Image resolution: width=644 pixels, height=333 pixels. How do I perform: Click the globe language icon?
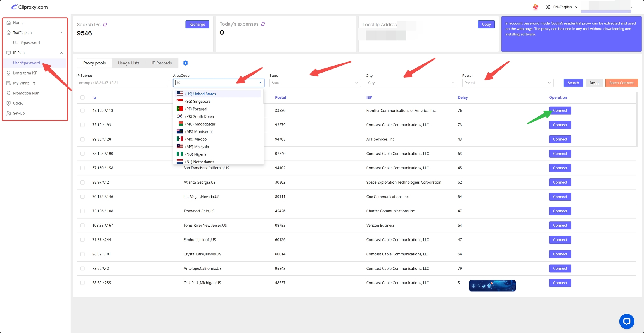pyautogui.click(x=548, y=7)
